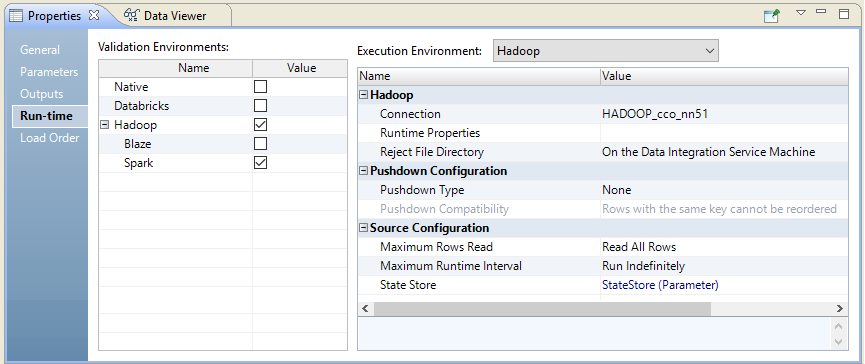The width and height of the screenshot is (865, 364).
Task: Click the description box scroll up arrow
Action: [840, 325]
